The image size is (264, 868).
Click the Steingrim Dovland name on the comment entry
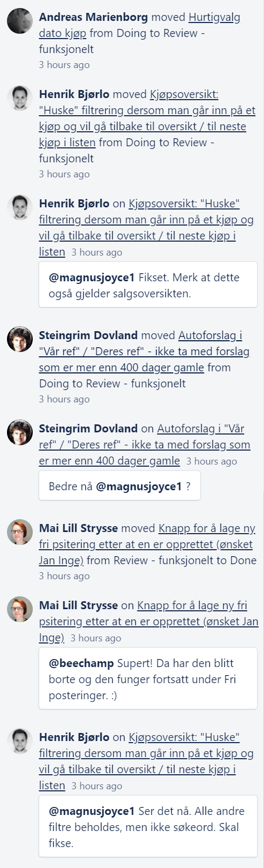[89, 429]
